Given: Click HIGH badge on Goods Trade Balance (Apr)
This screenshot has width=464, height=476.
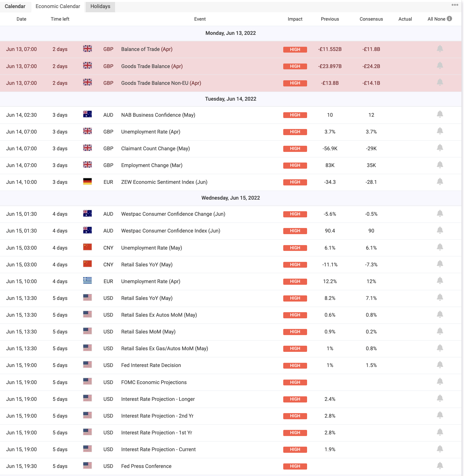Looking at the screenshot, I should [x=295, y=66].
